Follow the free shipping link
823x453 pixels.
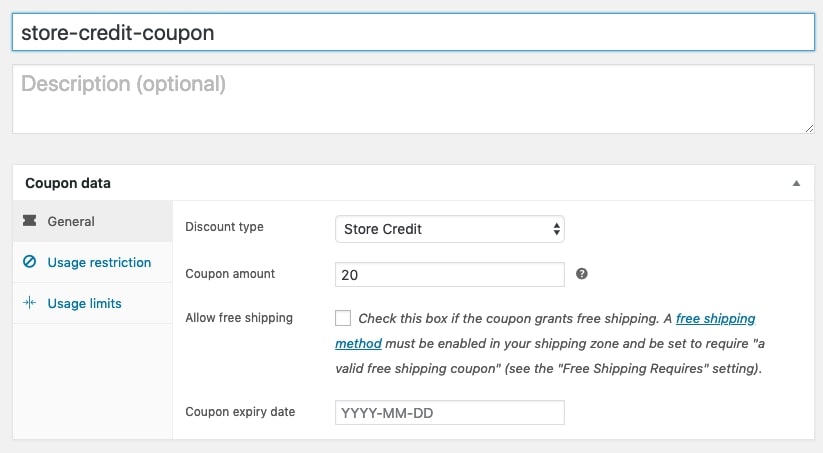point(715,319)
